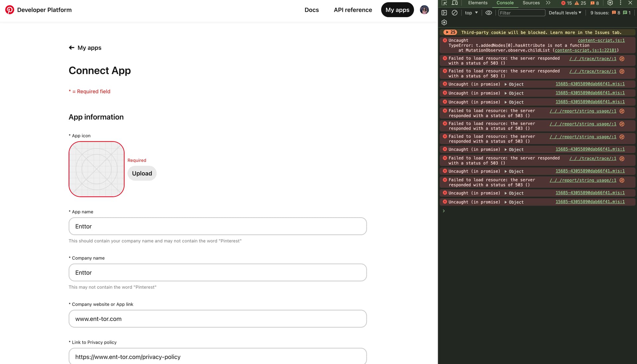
Task: Show more DevTools tabs chevron
Action: coord(548,3)
